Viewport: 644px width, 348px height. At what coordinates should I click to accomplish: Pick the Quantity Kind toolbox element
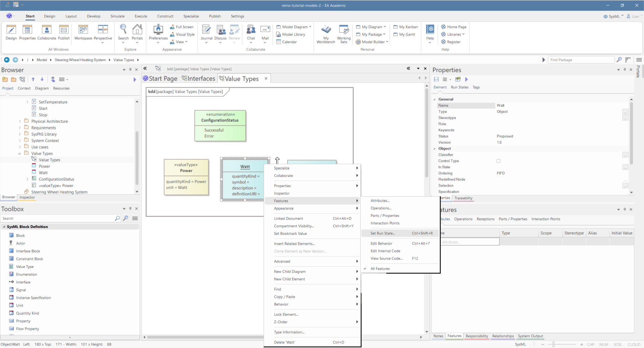(28, 313)
